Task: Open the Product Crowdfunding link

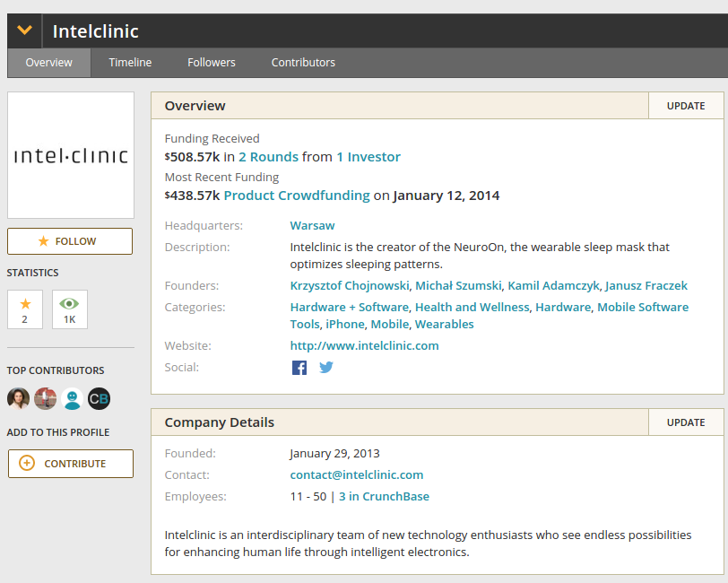Action: point(297,196)
